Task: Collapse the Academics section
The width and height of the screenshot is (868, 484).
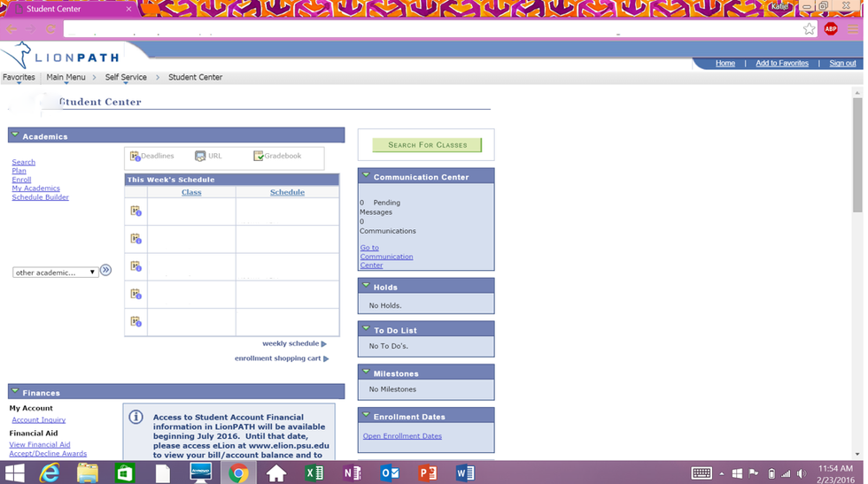Action: click(15, 136)
